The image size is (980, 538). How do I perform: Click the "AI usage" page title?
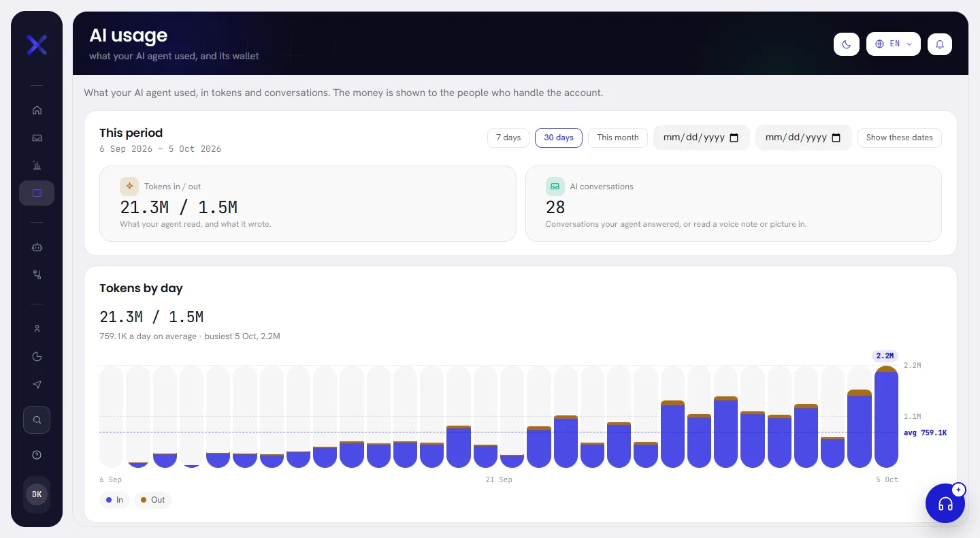point(129,35)
